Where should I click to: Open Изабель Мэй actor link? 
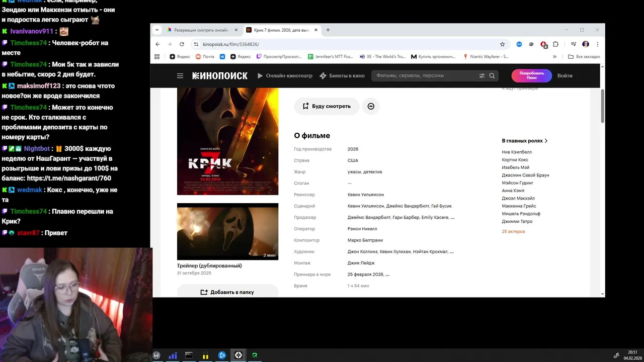pos(515,167)
